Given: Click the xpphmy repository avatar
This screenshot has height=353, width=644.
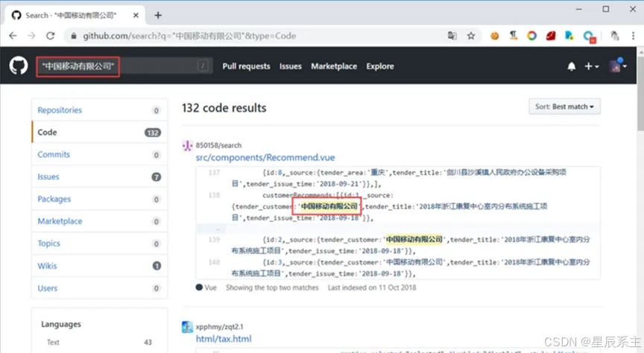Looking at the screenshot, I should [x=187, y=327].
